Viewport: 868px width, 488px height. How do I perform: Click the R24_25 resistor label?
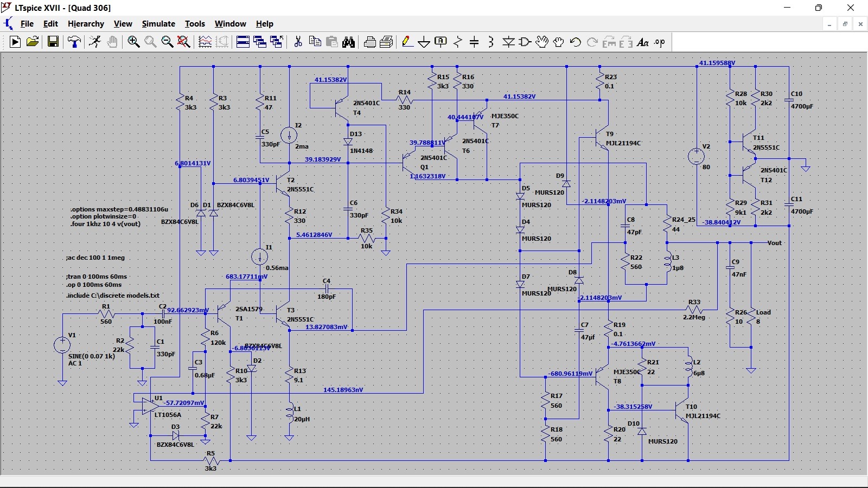coord(684,220)
